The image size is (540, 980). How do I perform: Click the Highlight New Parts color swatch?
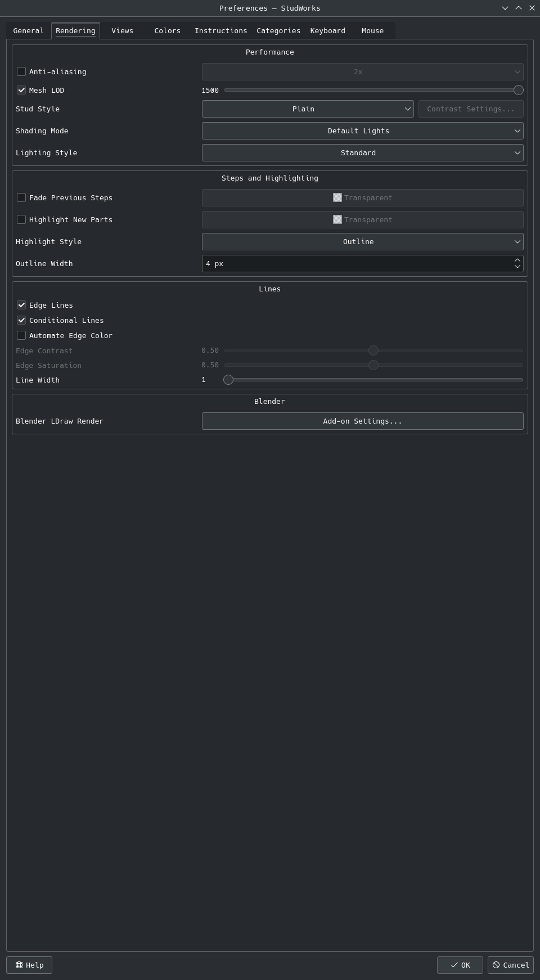337,219
